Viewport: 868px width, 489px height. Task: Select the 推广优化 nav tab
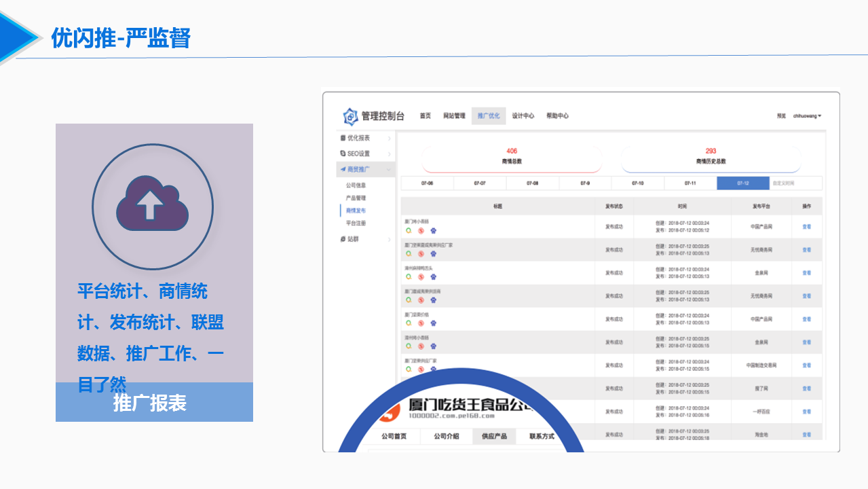point(489,116)
